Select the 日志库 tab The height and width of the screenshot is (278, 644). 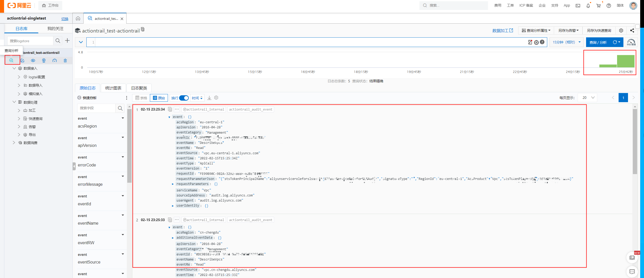tap(22, 28)
